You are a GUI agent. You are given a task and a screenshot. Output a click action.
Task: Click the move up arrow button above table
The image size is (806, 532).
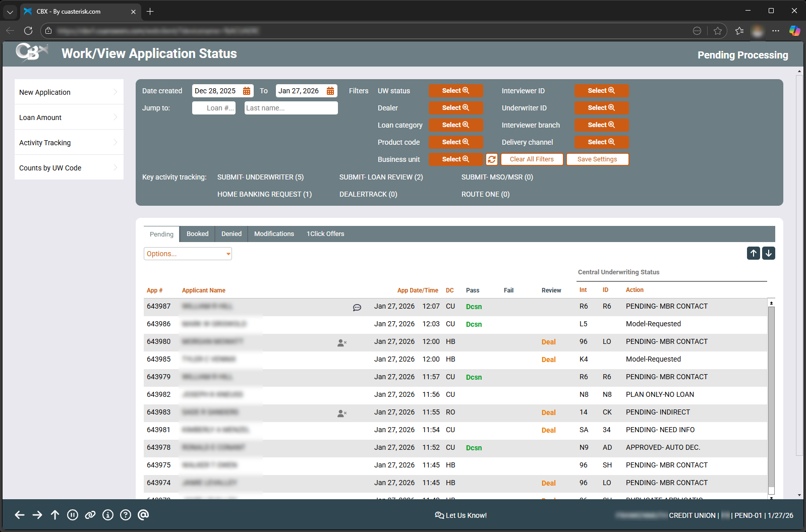754,253
